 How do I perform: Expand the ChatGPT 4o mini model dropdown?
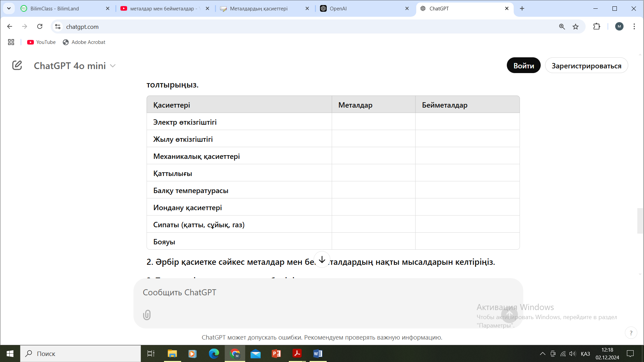pyautogui.click(x=75, y=66)
